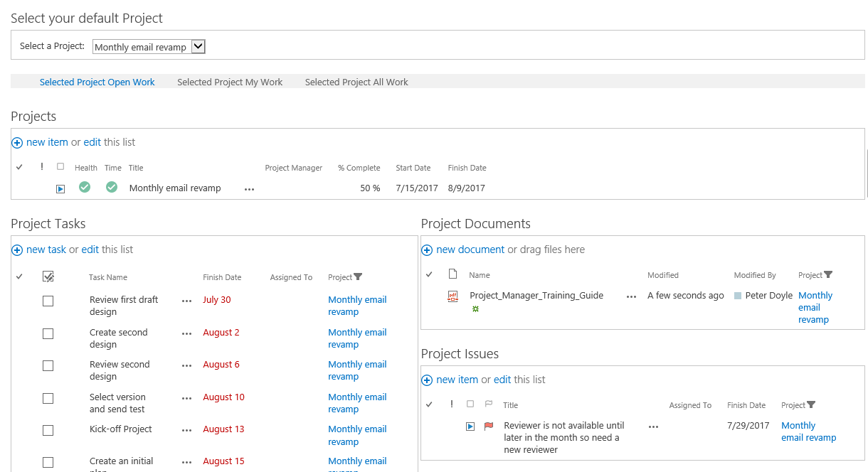
Task: Check the box for Review first draft design
Action: [x=48, y=301]
